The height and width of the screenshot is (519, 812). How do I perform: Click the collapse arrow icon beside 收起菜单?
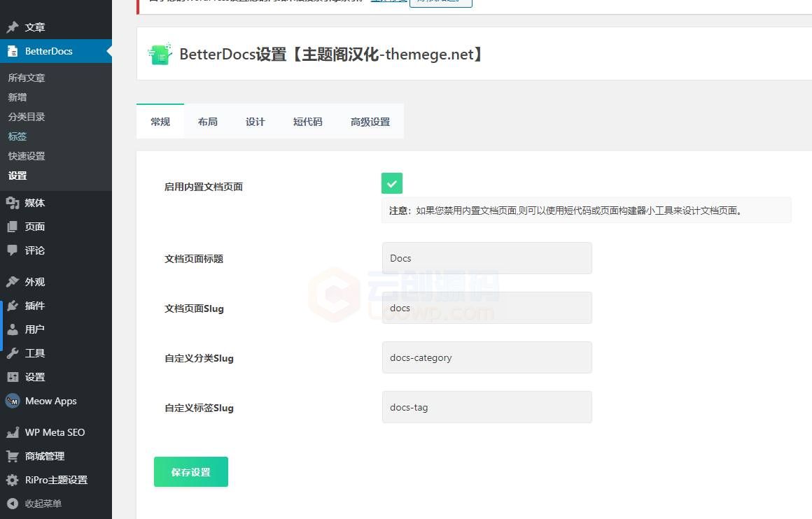(x=13, y=504)
